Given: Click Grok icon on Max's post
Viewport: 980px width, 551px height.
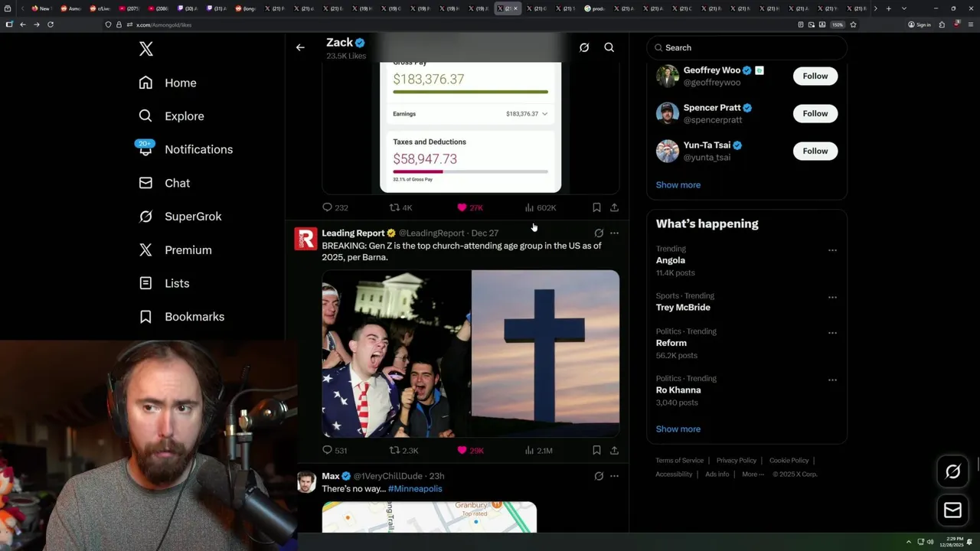Looking at the screenshot, I should click(599, 476).
